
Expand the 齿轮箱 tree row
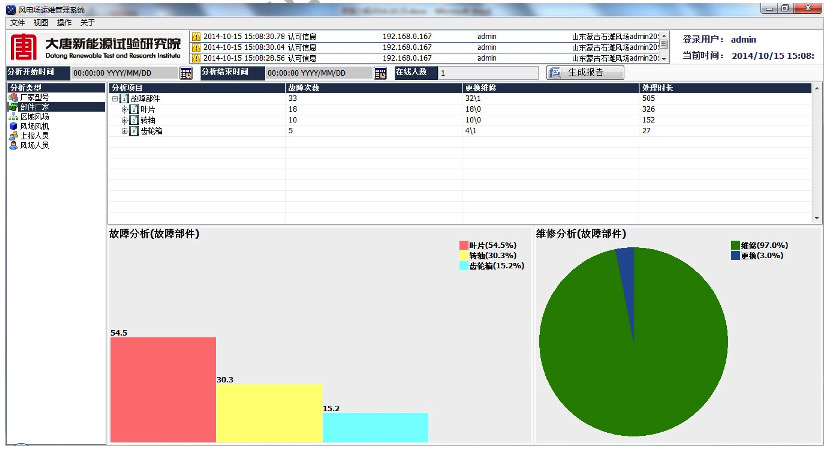pyautogui.click(x=125, y=131)
